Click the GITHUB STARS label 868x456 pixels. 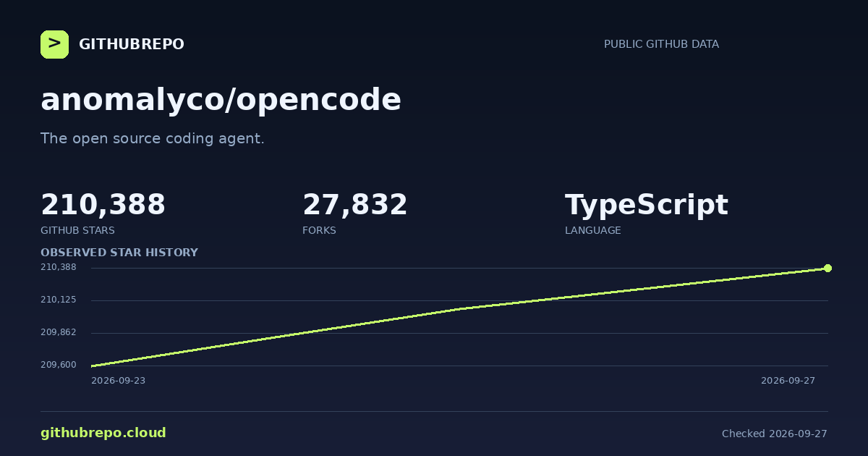[x=77, y=231]
